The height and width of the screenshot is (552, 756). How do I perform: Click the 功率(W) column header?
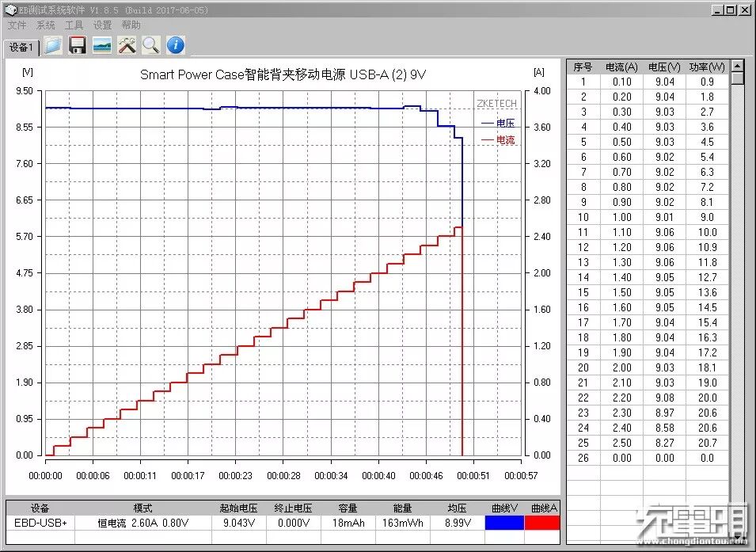pos(707,67)
